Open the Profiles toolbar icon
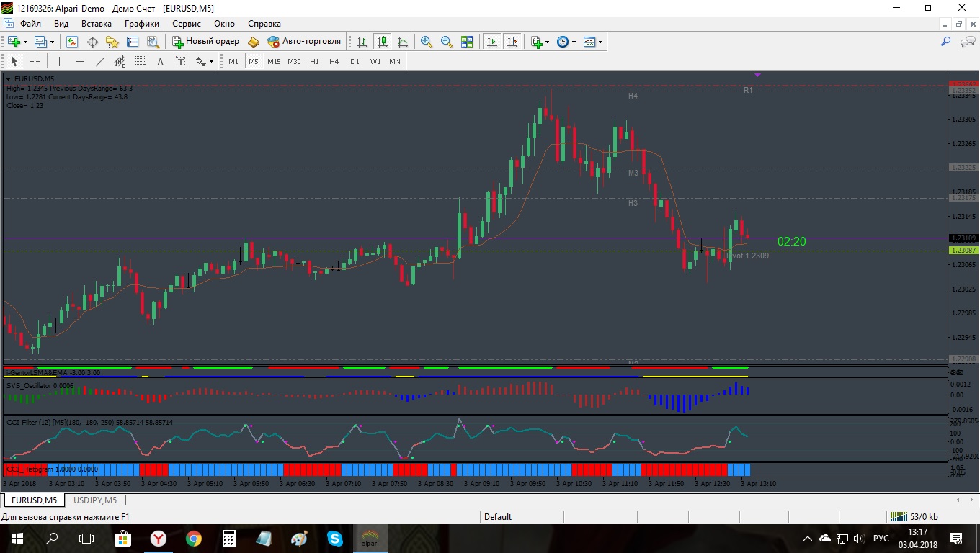The width and height of the screenshot is (980, 553). pos(40,42)
